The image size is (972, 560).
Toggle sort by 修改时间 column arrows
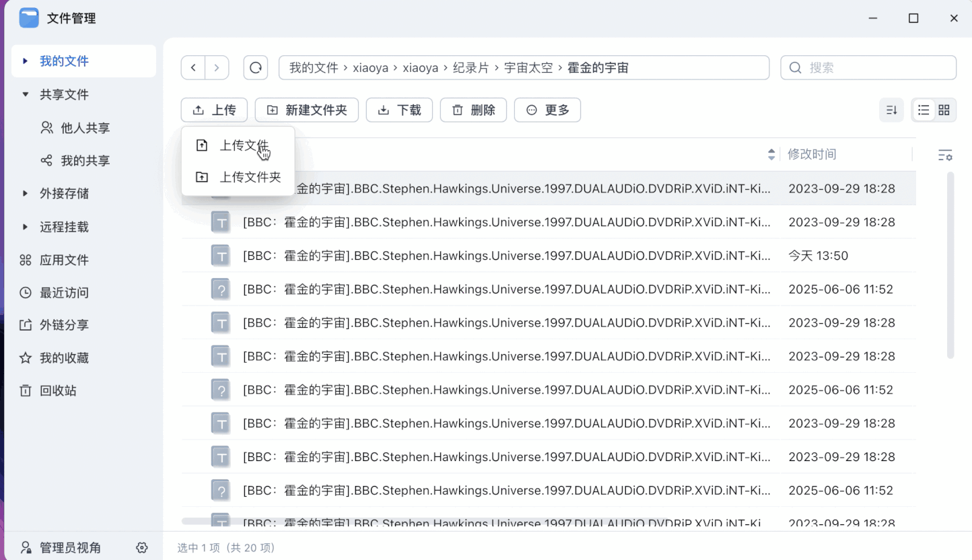[771, 155]
